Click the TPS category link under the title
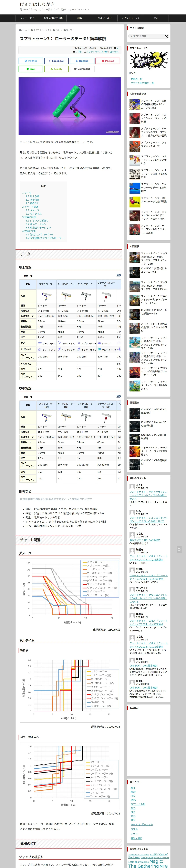The image size is (186, 868). point(79,52)
